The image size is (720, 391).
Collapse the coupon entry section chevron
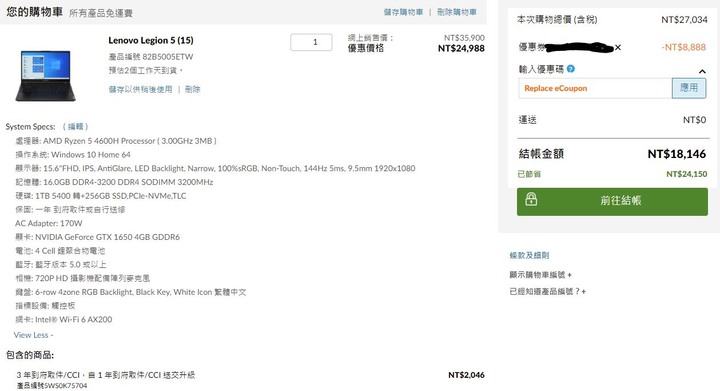pos(702,72)
